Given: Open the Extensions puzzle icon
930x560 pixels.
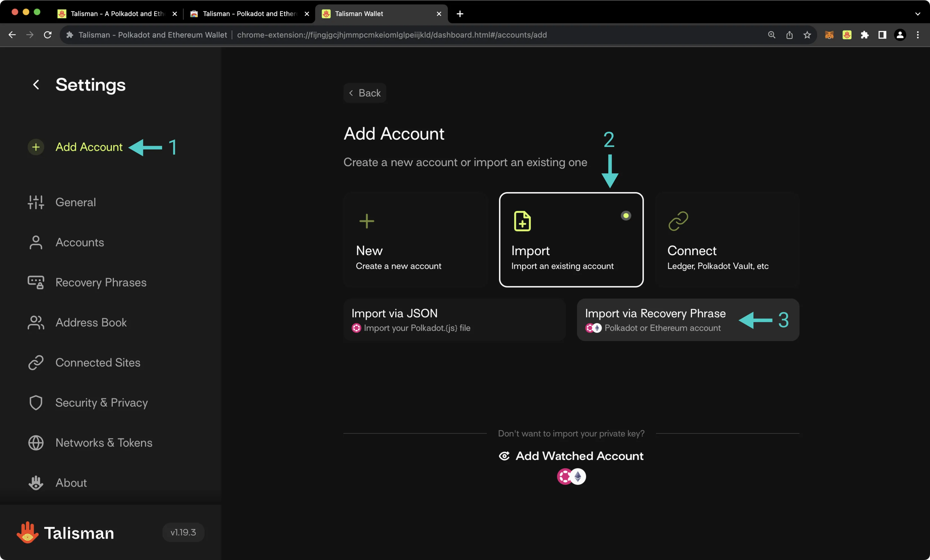Looking at the screenshot, I should pyautogui.click(x=864, y=35).
